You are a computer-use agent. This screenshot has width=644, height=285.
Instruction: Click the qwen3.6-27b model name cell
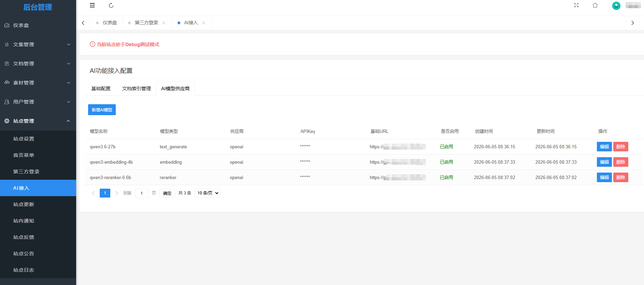click(102, 147)
